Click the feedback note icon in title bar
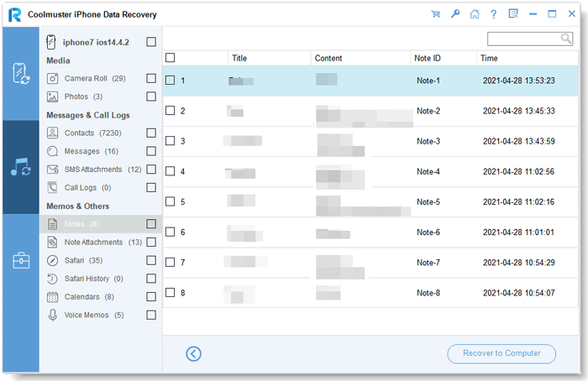 512,14
